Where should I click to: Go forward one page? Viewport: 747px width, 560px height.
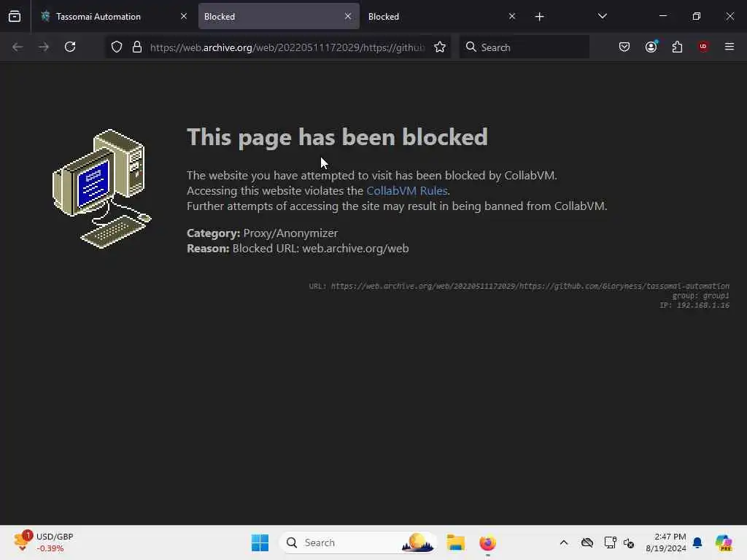(x=43, y=47)
